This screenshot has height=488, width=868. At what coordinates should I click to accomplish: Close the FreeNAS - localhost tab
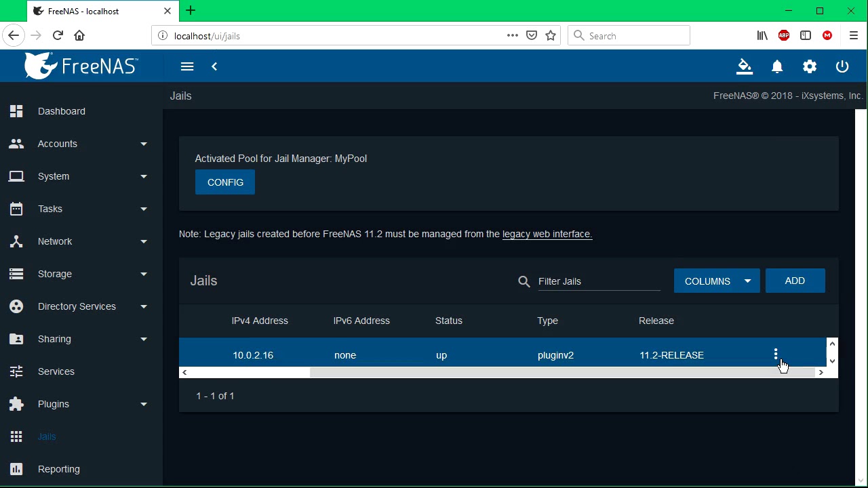pos(167,11)
